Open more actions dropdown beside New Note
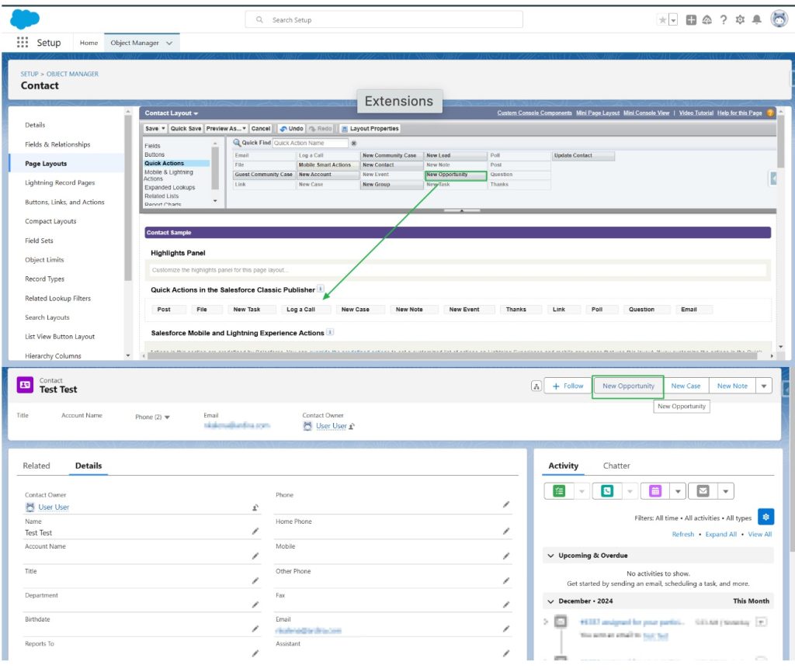 click(x=764, y=386)
